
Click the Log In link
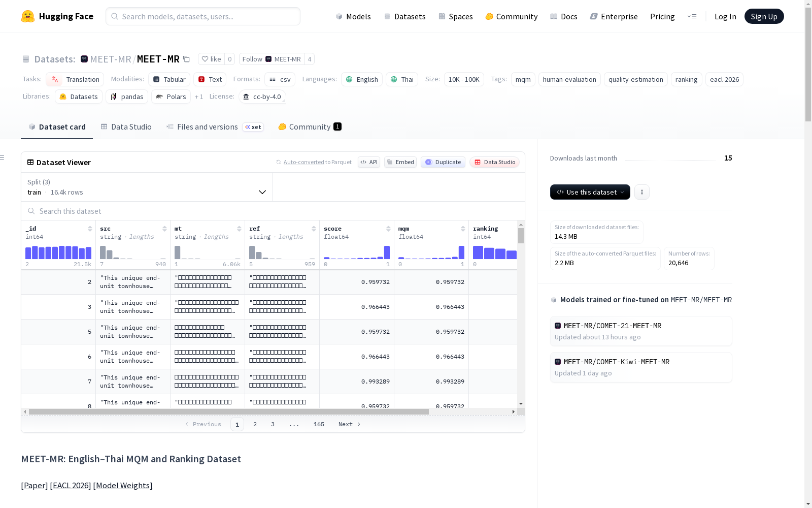pos(725,16)
